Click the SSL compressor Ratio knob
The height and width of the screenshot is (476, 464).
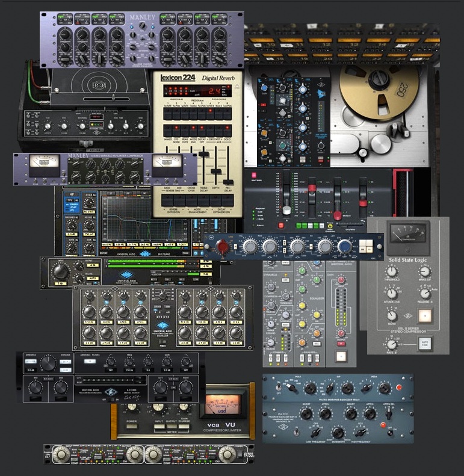click(392, 315)
